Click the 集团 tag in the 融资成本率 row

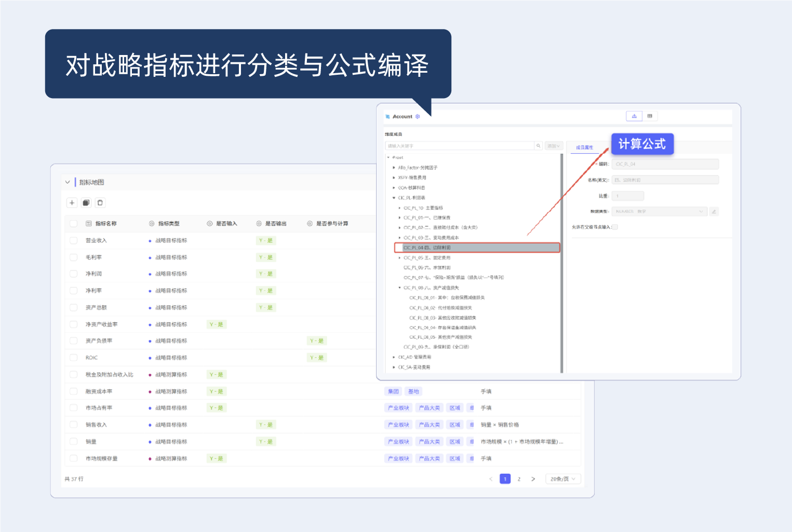pyautogui.click(x=393, y=391)
